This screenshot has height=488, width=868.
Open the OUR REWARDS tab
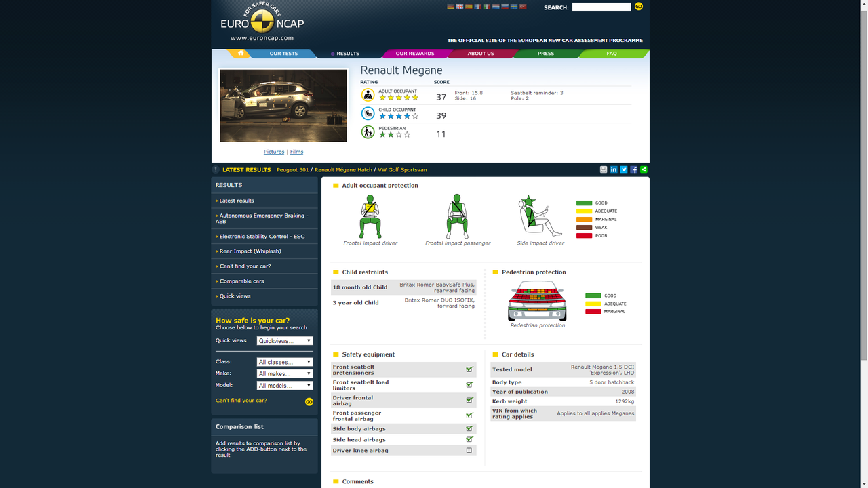[x=415, y=54]
